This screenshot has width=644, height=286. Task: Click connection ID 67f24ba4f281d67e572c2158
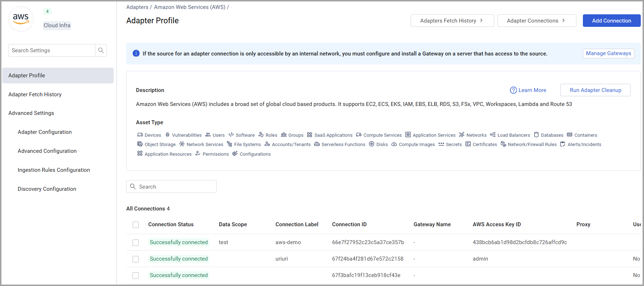click(368, 259)
